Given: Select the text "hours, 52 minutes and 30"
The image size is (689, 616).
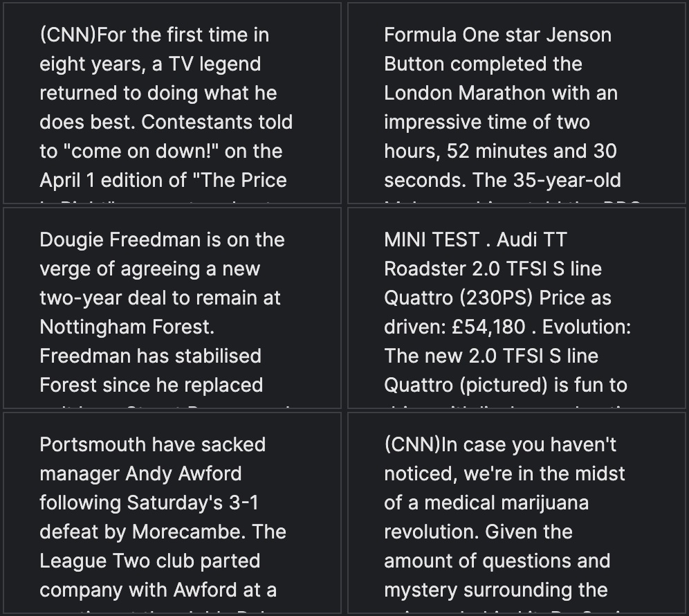Looking at the screenshot, I should point(500,151).
